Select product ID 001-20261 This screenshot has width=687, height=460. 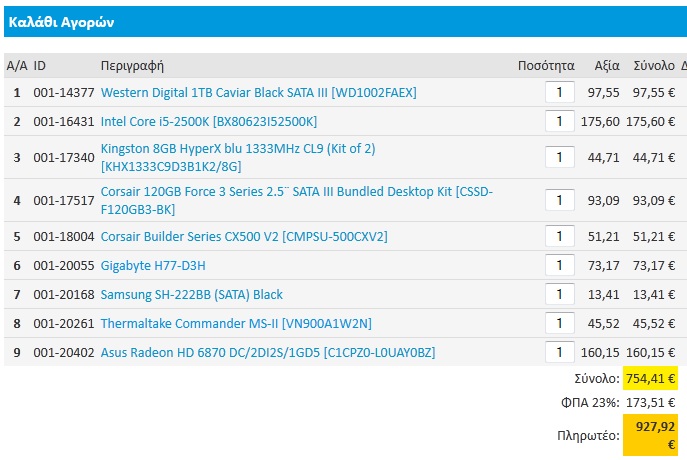point(64,323)
